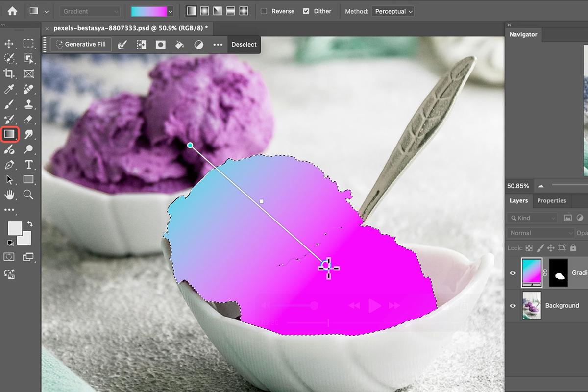This screenshot has height=392, width=588.
Task: Choose the Type tool
Action: coord(28,164)
